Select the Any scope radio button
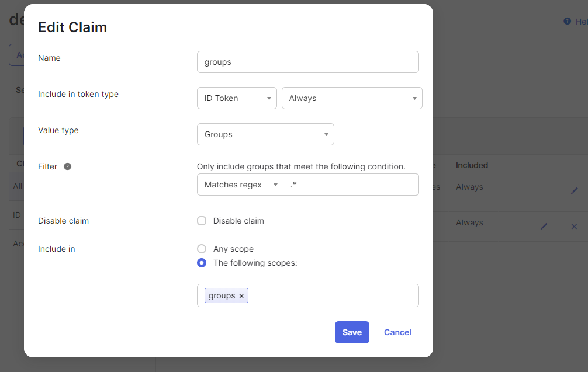Screen dimensions: 588x372 click(x=202, y=249)
